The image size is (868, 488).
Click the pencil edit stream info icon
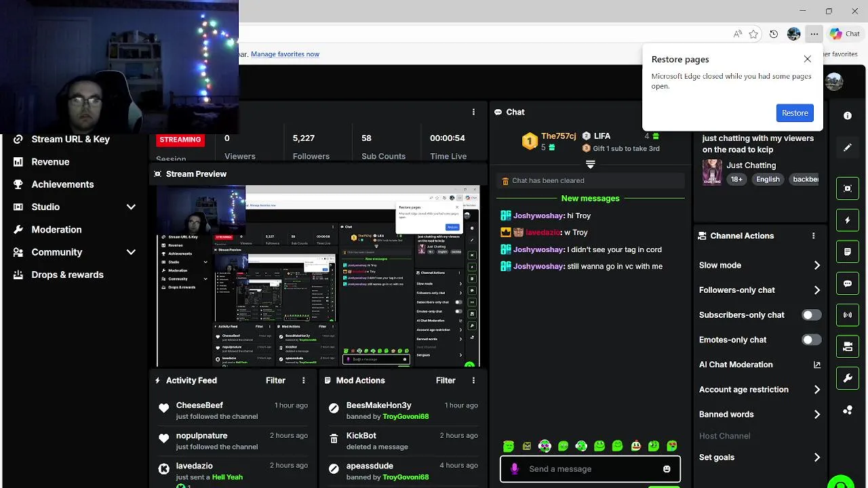[x=848, y=148]
